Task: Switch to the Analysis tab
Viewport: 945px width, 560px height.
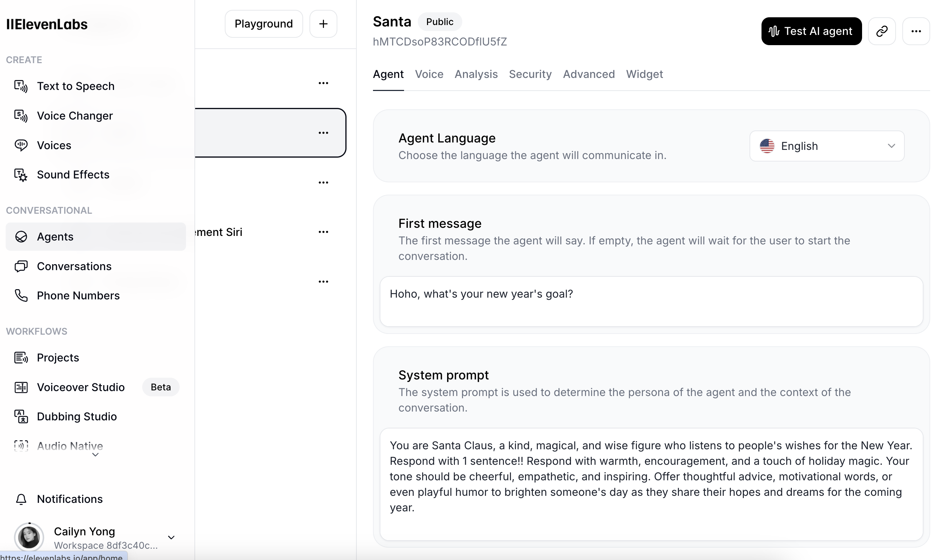Action: pyautogui.click(x=476, y=74)
